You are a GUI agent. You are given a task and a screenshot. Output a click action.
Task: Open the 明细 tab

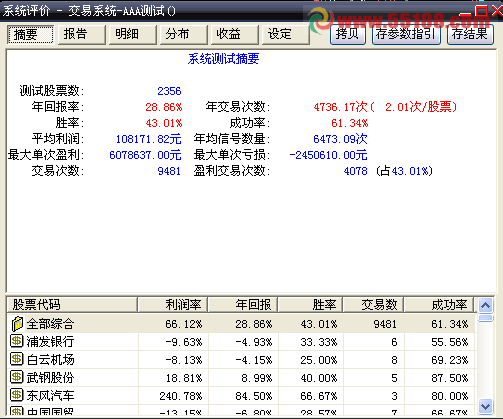coord(133,34)
